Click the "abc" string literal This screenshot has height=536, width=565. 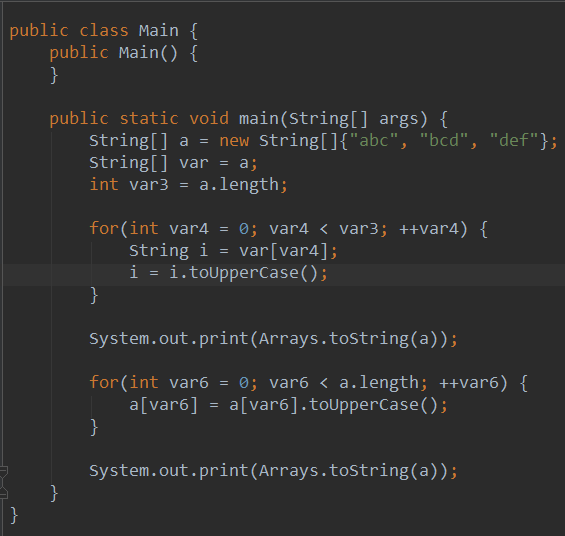coord(373,140)
